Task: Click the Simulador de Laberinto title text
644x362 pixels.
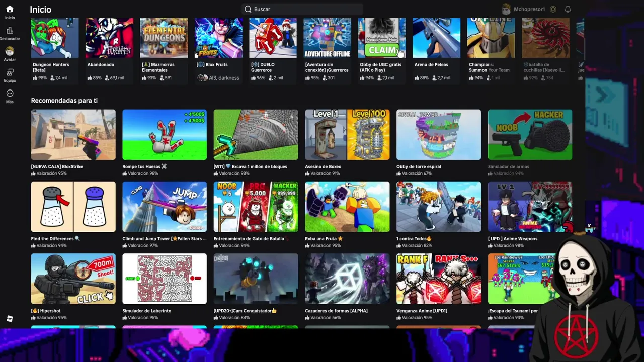Action: (x=147, y=311)
